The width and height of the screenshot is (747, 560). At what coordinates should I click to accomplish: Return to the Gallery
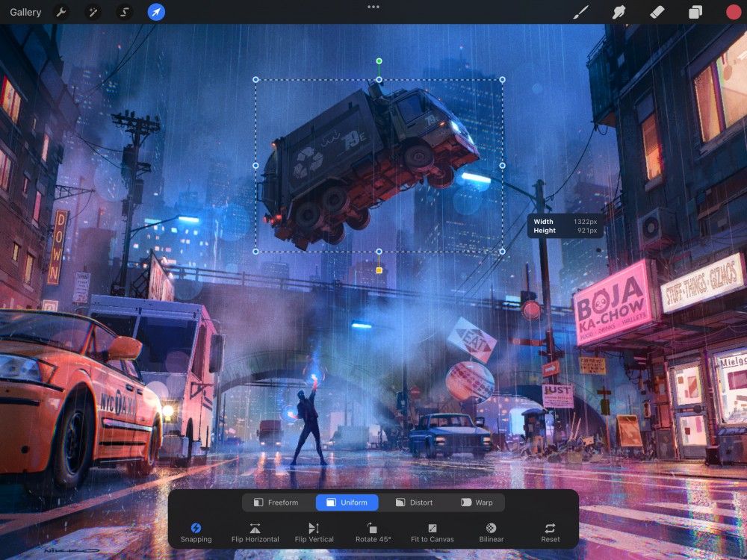click(x=24, y=12)
